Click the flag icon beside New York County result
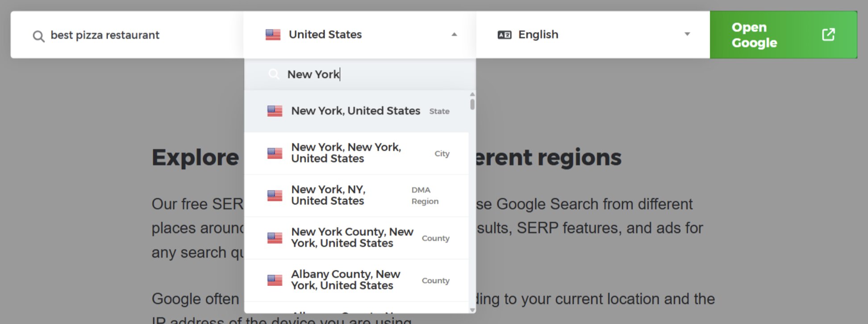The height and width of the screenshot is (324, 868). coord(275,238)
